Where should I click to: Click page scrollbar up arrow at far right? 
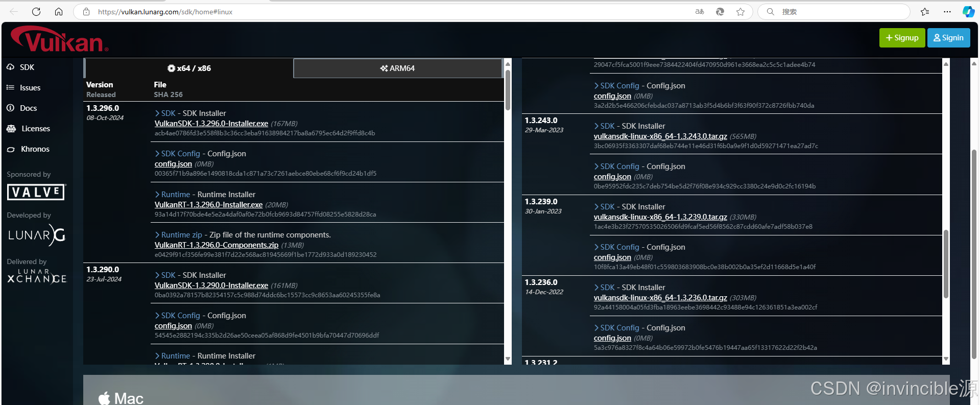click(974, 63)
